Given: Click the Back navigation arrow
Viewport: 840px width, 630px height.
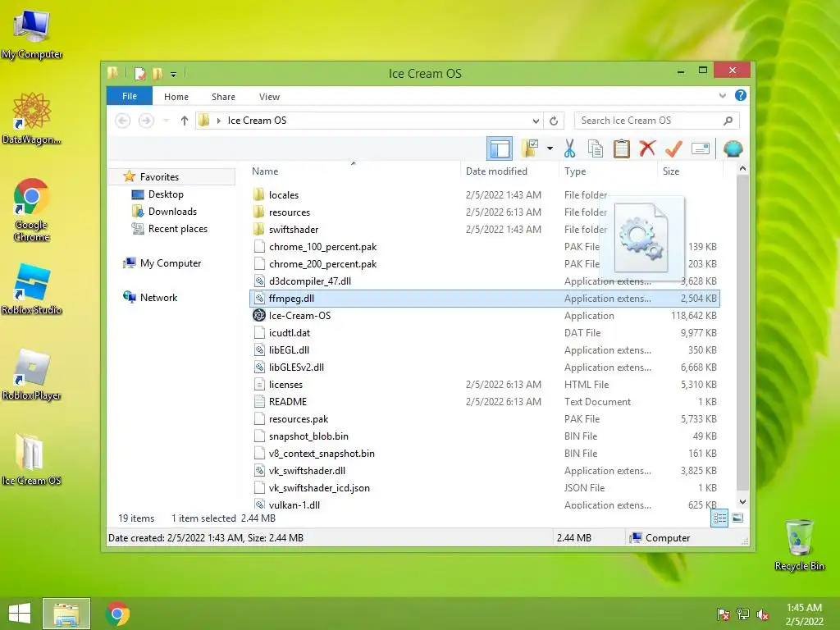Looking at the screenshot, I should 123,121.
